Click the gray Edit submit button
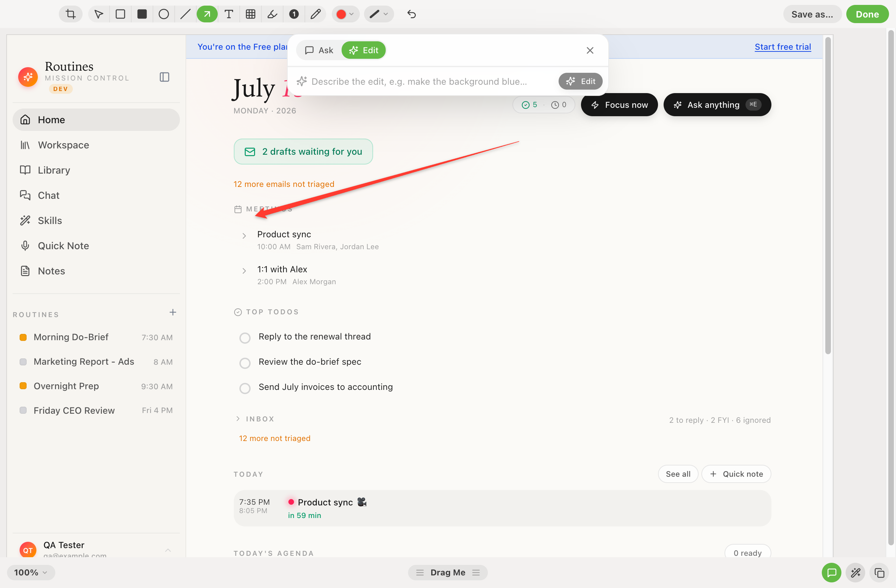Viewport: 896px width, 588px height. point(580,81)
